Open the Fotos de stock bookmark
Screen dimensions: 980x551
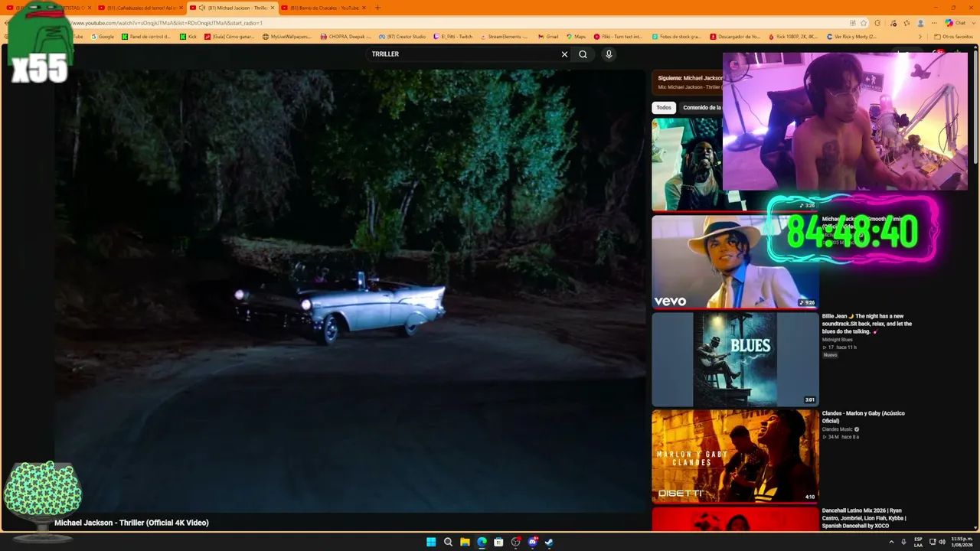(x=677, y=36)
